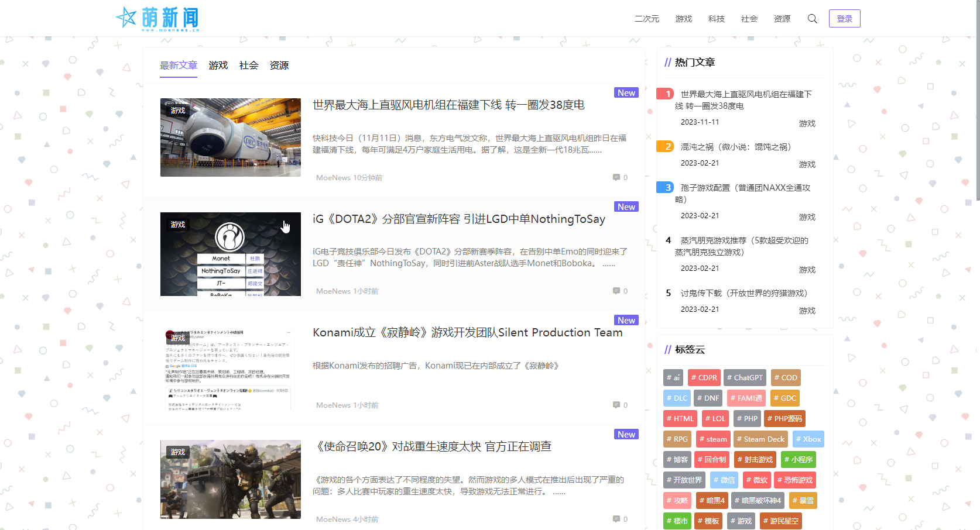Viewport: 980px width, 530px height.
Task: Open 游戏 in the top navigation
Action: coord(684,19)
